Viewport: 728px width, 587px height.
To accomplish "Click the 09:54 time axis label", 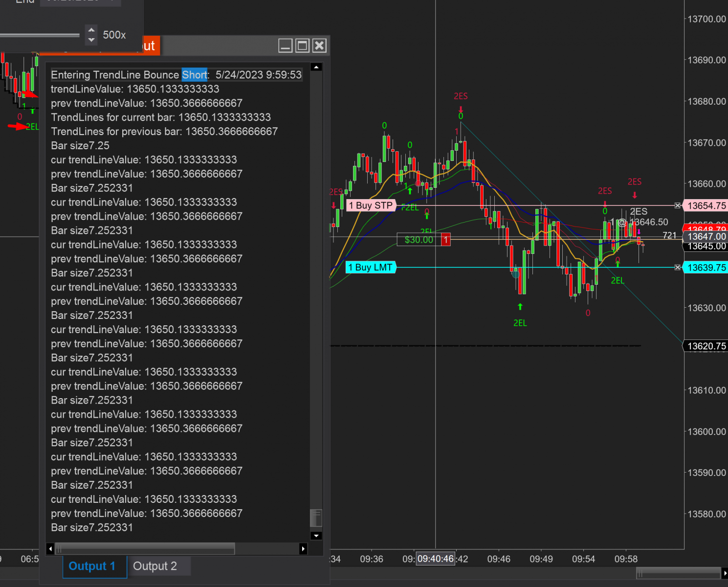I will (584, 559).
